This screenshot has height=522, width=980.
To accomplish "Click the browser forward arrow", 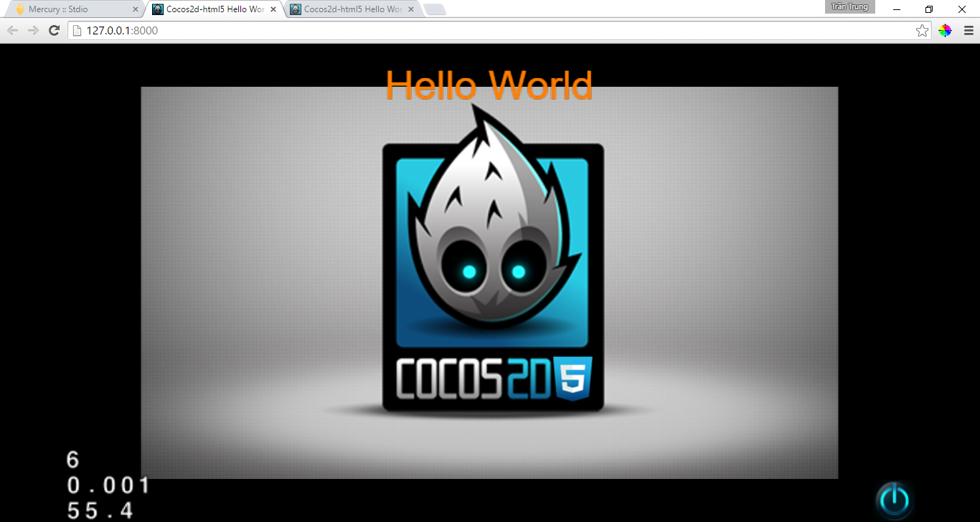I will pyautogui.click(x=33, y=30).
